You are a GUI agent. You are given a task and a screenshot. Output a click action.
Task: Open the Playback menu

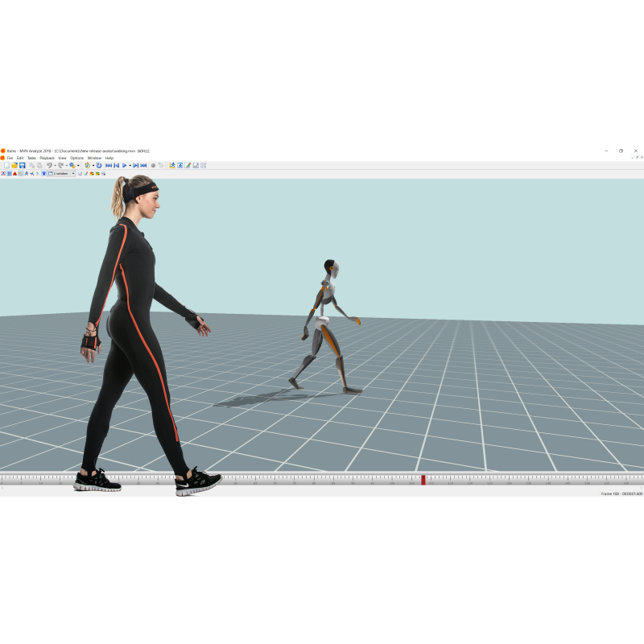[x=47, y=158]
